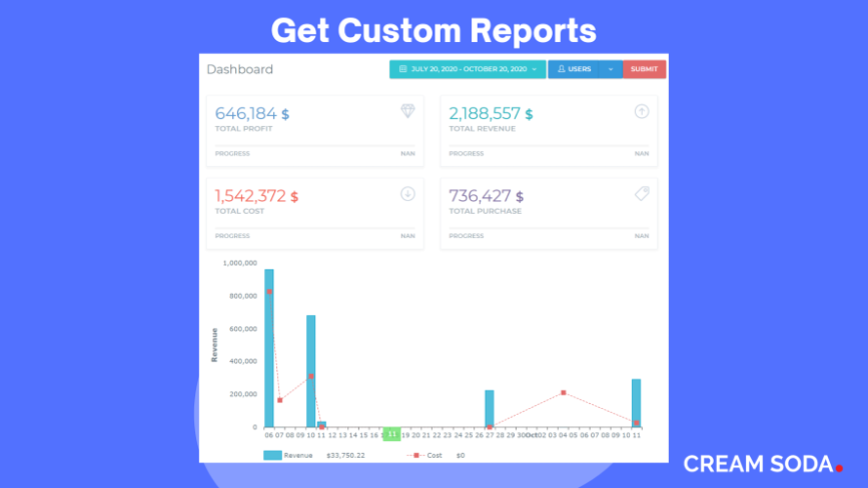Viewport: 868px width, 488px height.
Task: Click the calendar icon in date range button
Action: [x=403, y=69]
